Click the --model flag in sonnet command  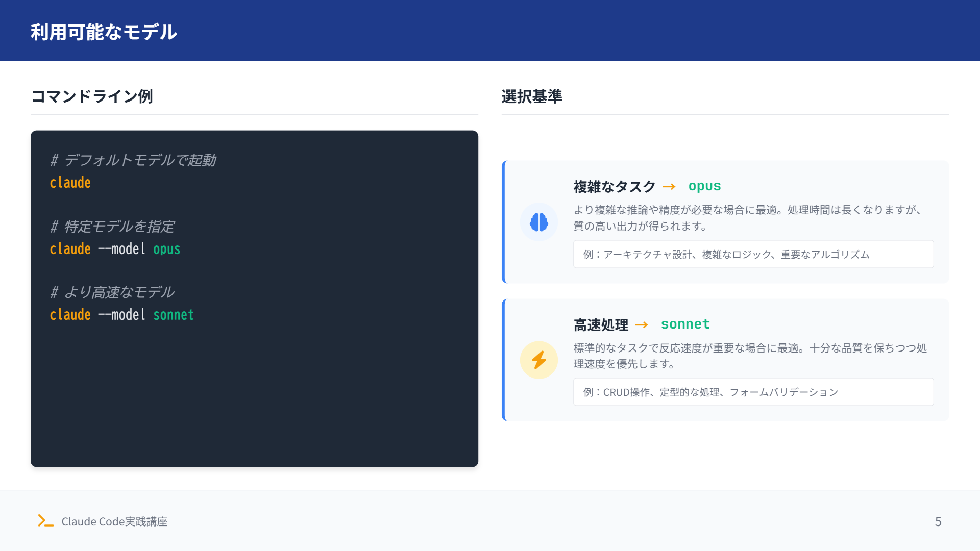point(121,315)
